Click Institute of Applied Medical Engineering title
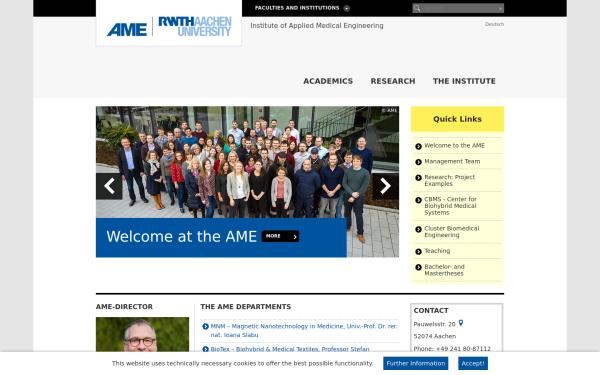The height and width of the screenshot is (375, 600). 317,26
